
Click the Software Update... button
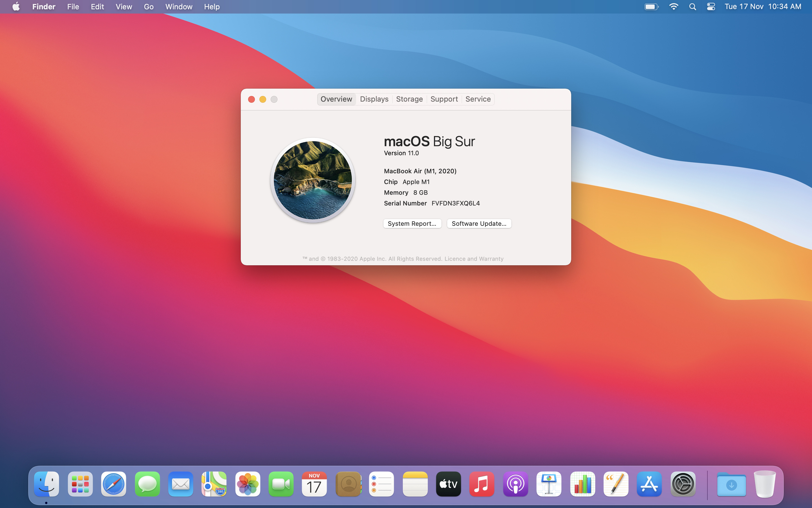pos(479,224)
